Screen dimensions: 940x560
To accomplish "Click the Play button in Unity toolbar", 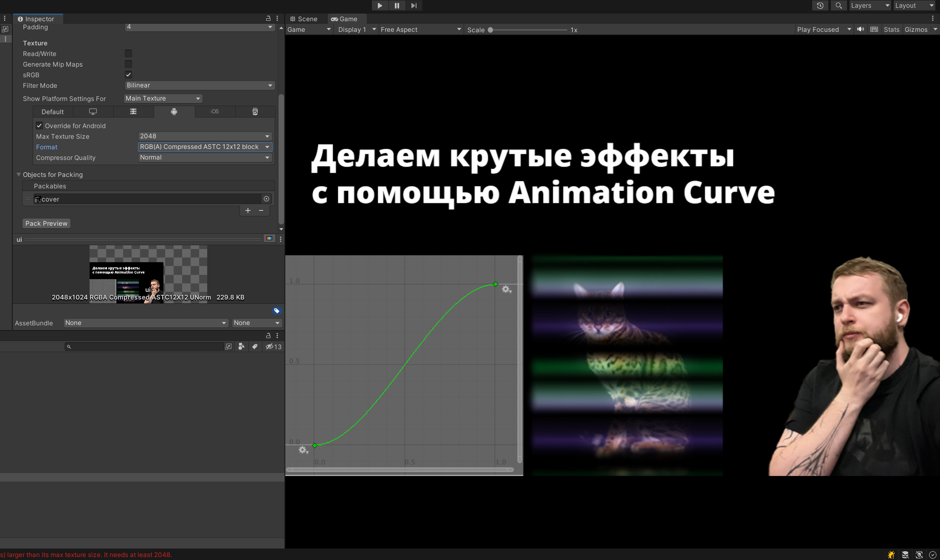I will pyautogui.click(x=378, y=6).
